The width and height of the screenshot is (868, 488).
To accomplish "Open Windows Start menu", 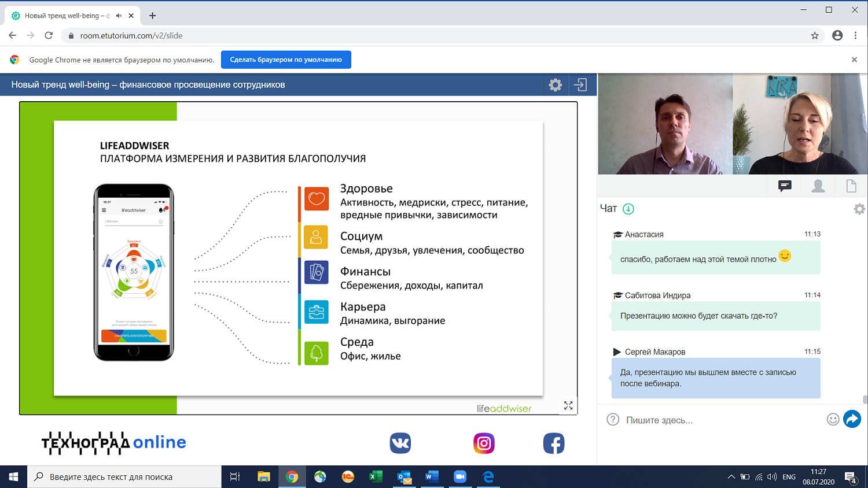I will 13,477.
